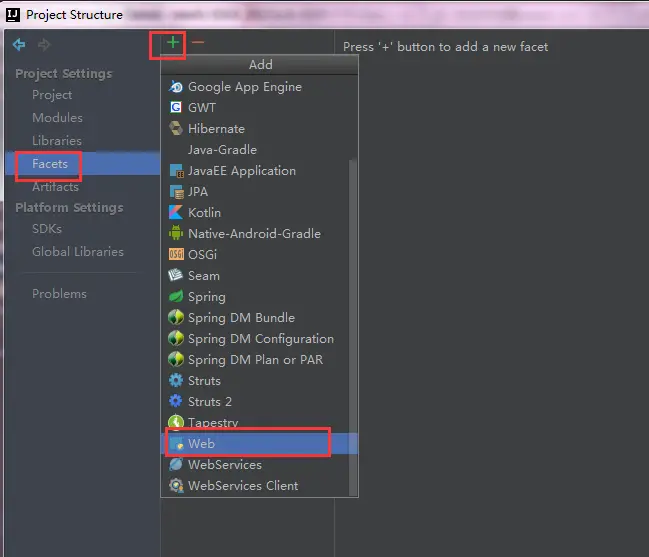Image resolution: width=649 pixels, height=557 pixels.
Task: Open the Modules settings page
Action: [x=58, y=118]
